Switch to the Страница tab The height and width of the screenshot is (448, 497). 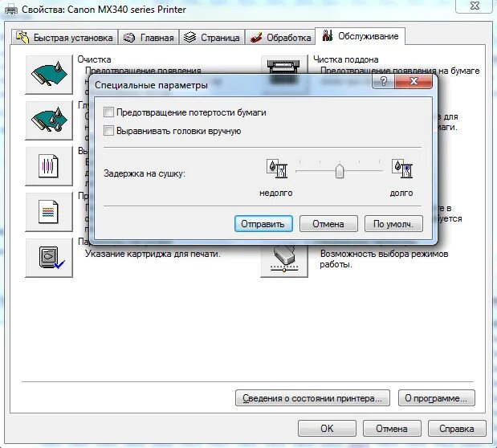pos(212,38)
